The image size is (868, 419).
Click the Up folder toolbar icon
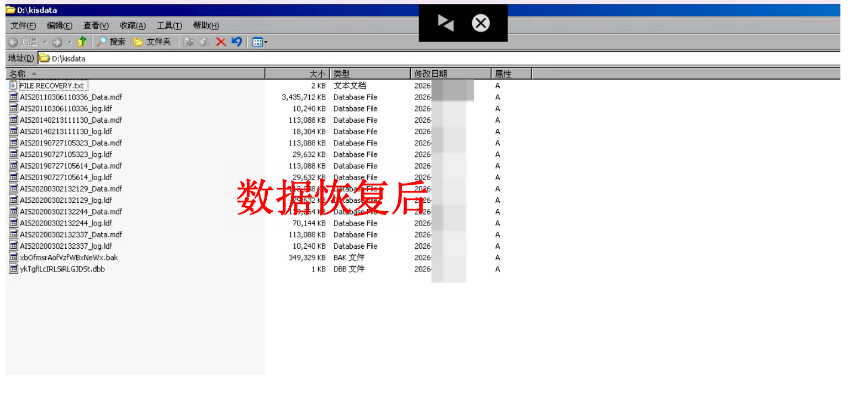[x=82, y=42]
